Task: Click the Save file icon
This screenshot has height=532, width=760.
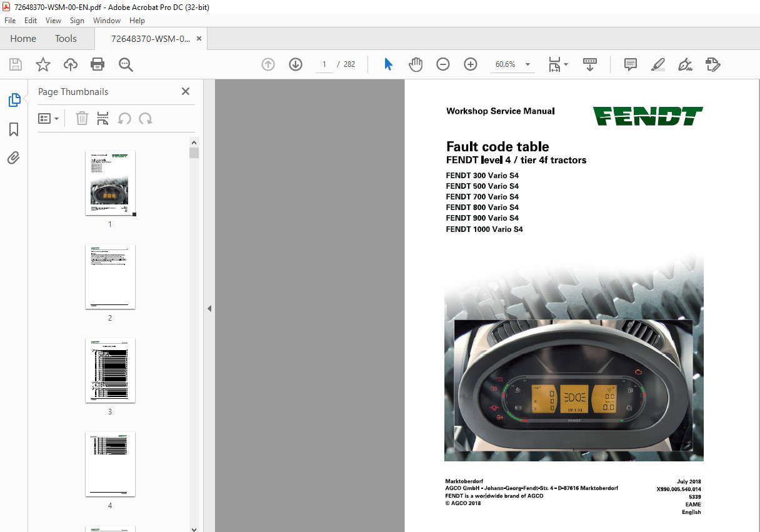Action: pyautogui.click(x=16, y=64)
